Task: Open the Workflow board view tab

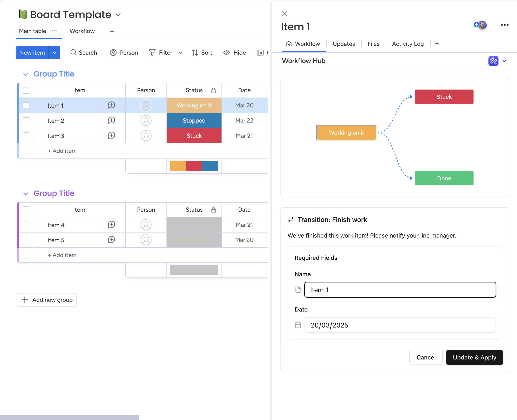Action: coord(82,31)
